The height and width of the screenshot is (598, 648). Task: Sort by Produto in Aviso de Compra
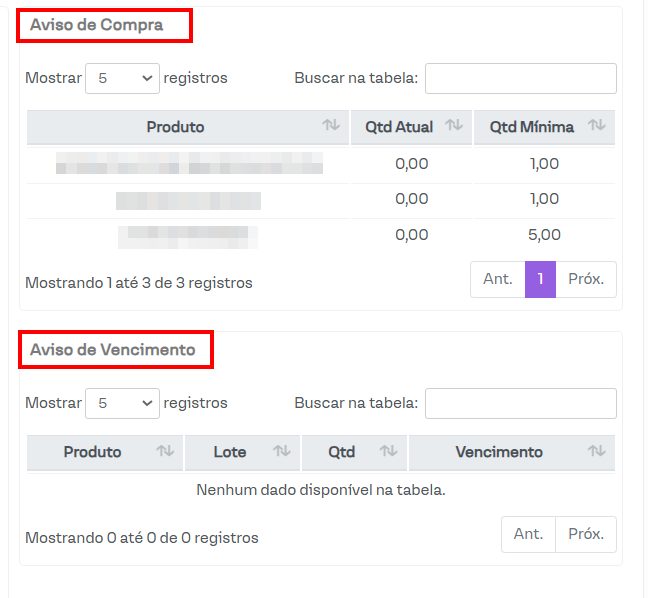point(187,127)
